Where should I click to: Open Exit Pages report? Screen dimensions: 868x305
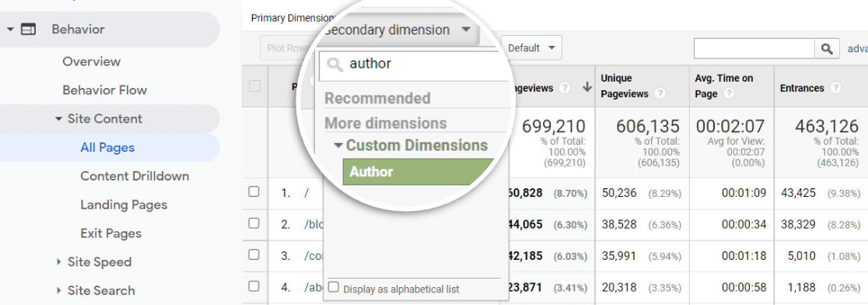(x=110, y=233)
